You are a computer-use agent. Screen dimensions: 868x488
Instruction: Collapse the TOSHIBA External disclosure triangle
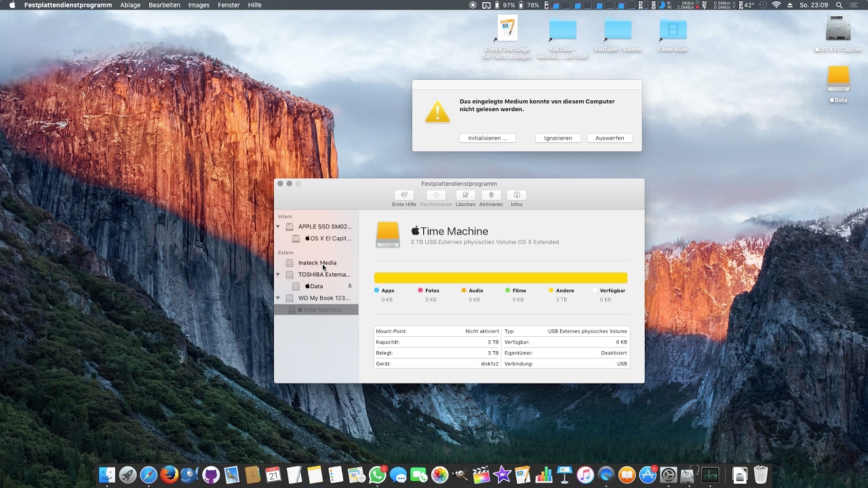coord(278,274)
